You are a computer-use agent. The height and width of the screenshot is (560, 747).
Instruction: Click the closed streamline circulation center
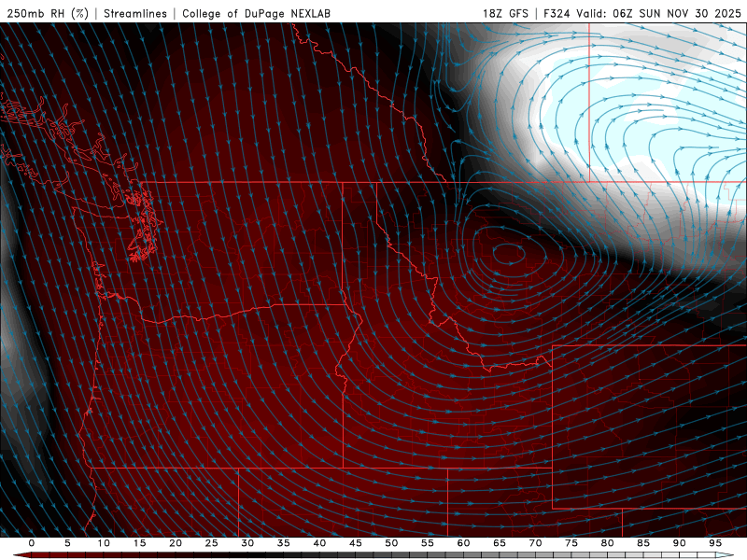[x=508, y=254]
